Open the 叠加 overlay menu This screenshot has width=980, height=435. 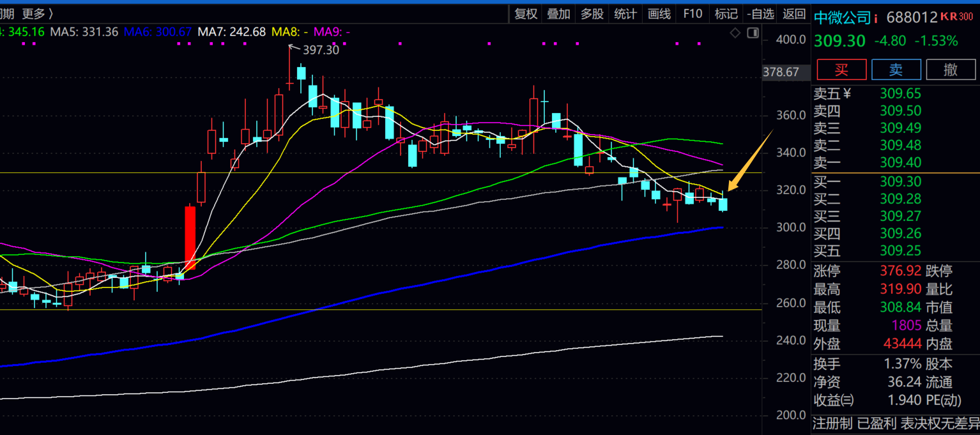pos(558,14)
